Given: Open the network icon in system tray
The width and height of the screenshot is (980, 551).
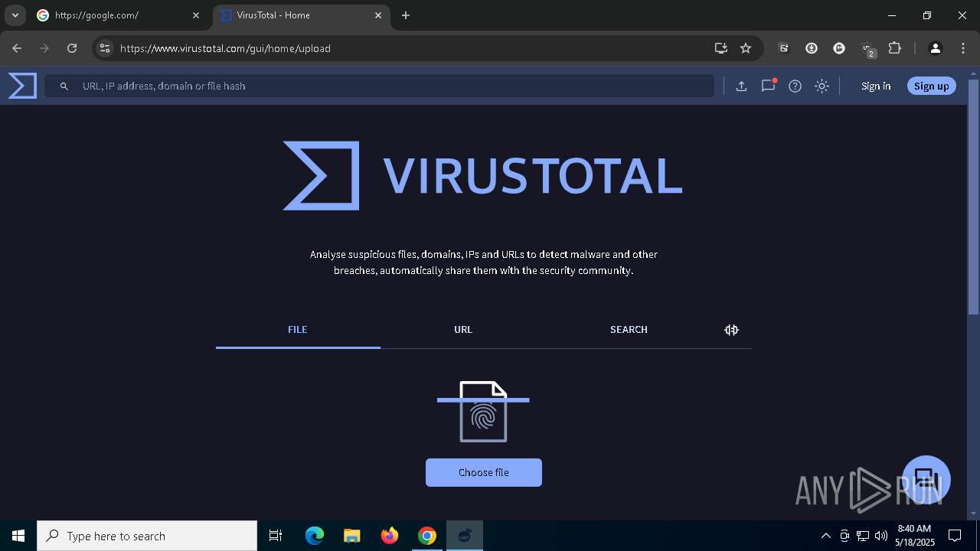Looking at the screenshot, I should point(863,536).
